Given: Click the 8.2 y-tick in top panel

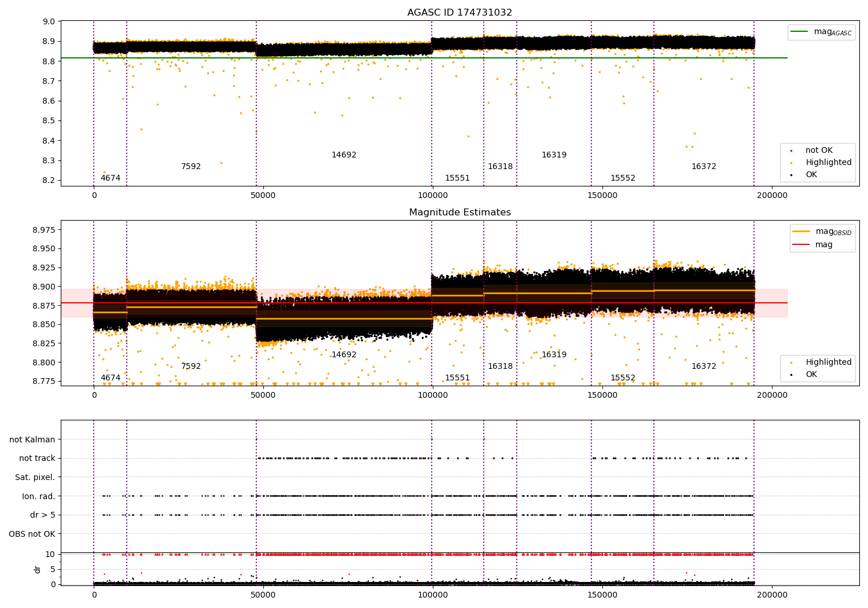Looking at the screenshot, I should click(49, 181).
